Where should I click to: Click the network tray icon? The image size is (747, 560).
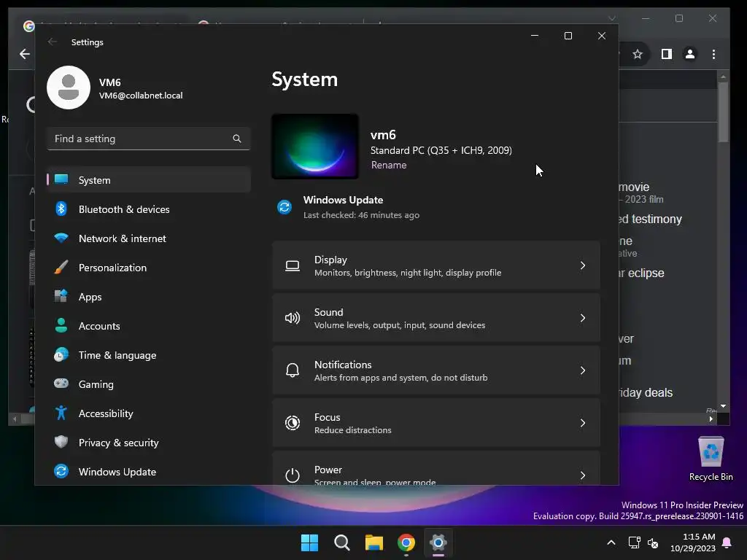tap(634, 542)
